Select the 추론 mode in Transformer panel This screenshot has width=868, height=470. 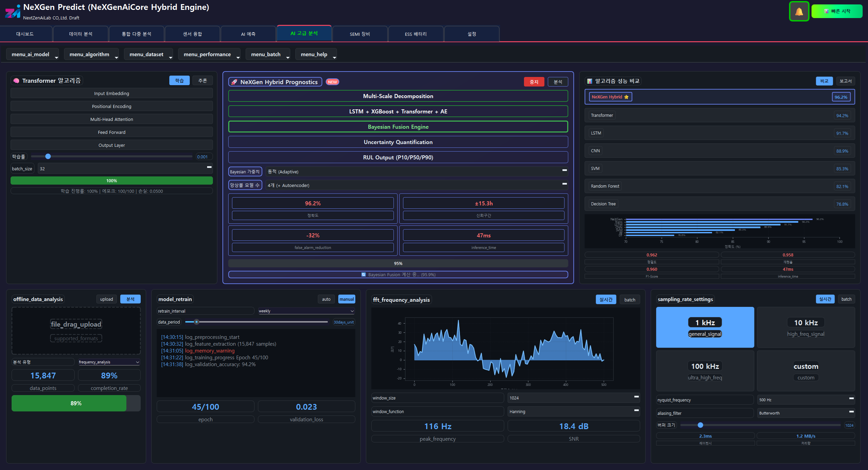[x=202, y=80]
